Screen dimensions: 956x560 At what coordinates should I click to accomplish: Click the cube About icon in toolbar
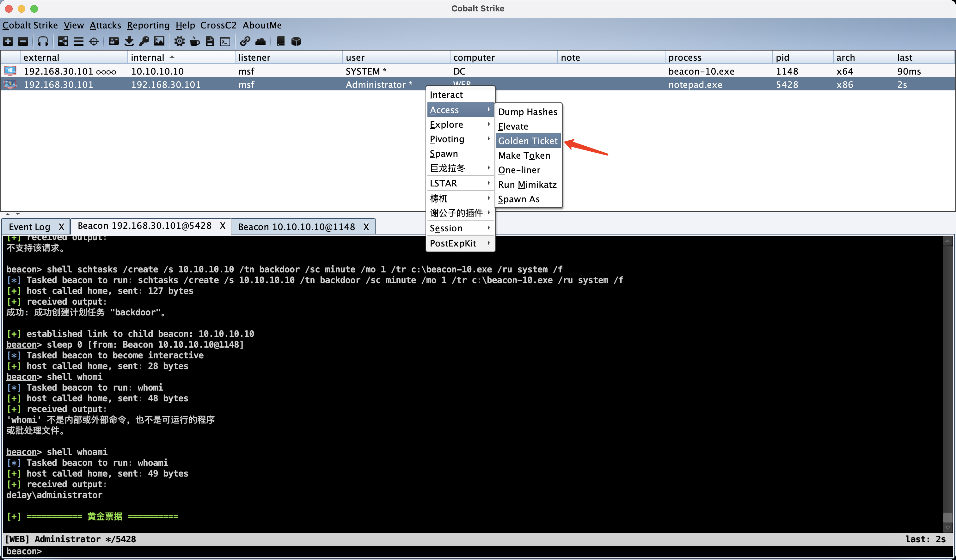point(296,41)
